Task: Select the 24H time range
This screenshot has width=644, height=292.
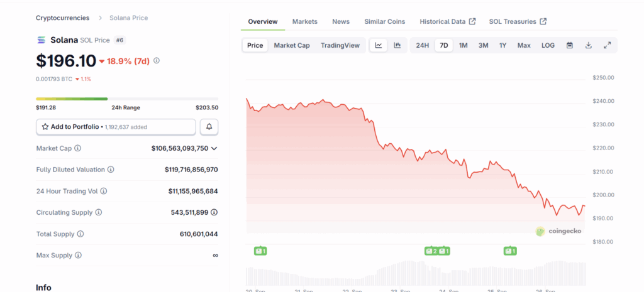Action: point(423,45)
